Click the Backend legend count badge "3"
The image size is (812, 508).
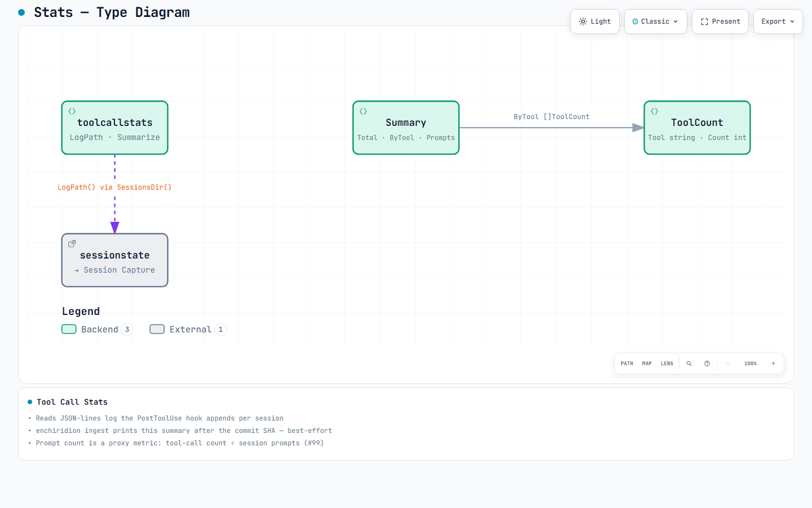tap(127, 330)
